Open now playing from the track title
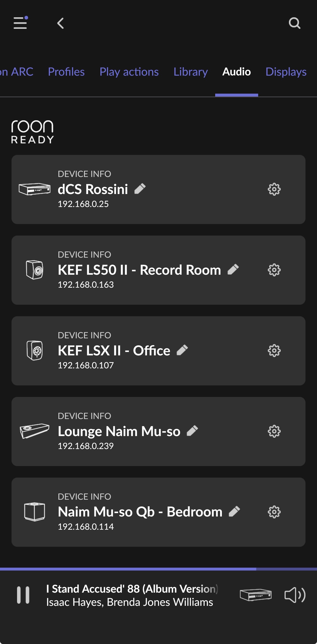Viewport: 317px width, 644px height. tap(132, 589)
